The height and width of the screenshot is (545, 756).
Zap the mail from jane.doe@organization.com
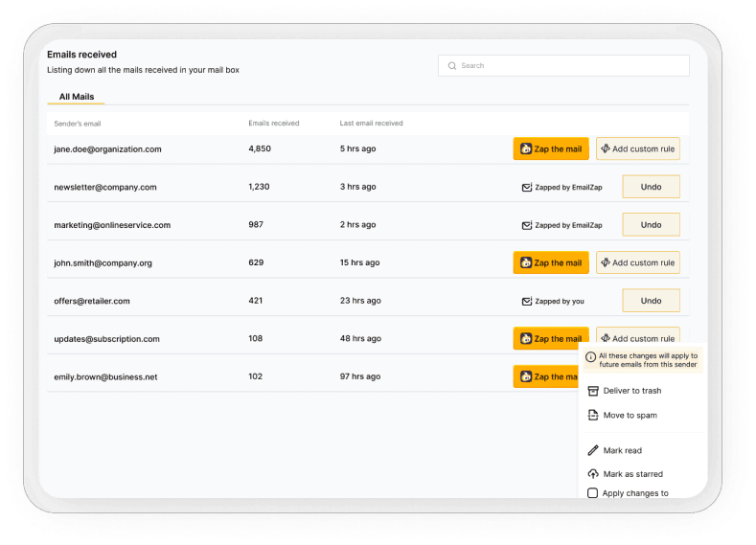pyautogui.click(x=551, y=148)
